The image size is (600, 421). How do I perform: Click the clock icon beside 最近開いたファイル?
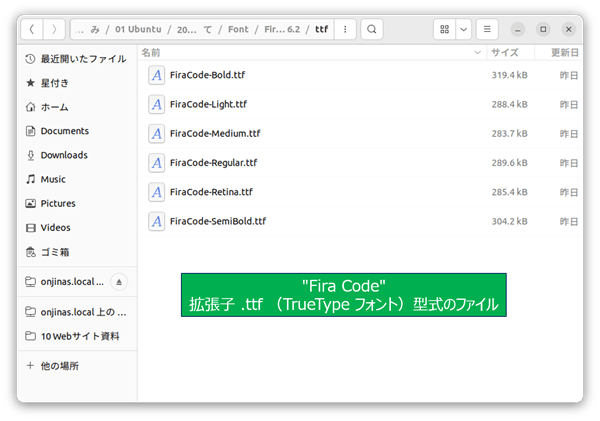point(30,59)
